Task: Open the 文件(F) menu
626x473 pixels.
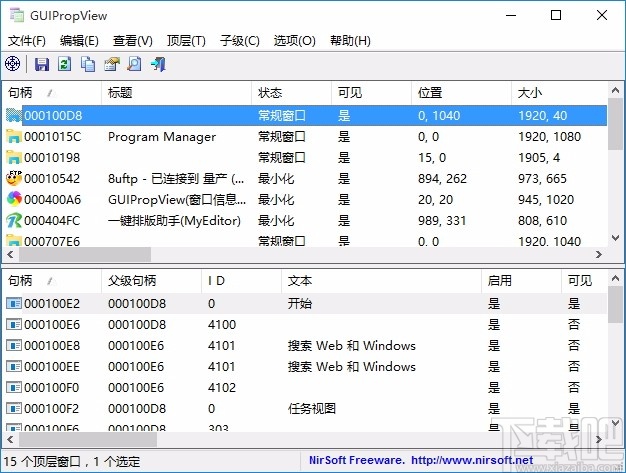Action: pyautogui.click(x=27, y=41)
